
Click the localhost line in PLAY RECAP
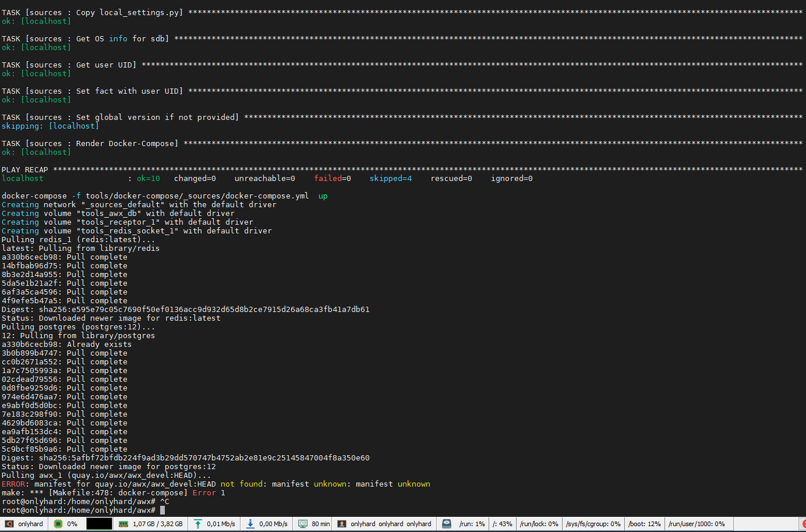pyautogui.click(x=23, y=178)
